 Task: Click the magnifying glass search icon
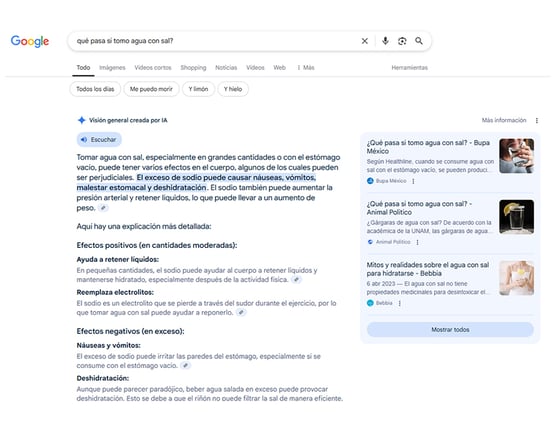click(x=419, y=41)
